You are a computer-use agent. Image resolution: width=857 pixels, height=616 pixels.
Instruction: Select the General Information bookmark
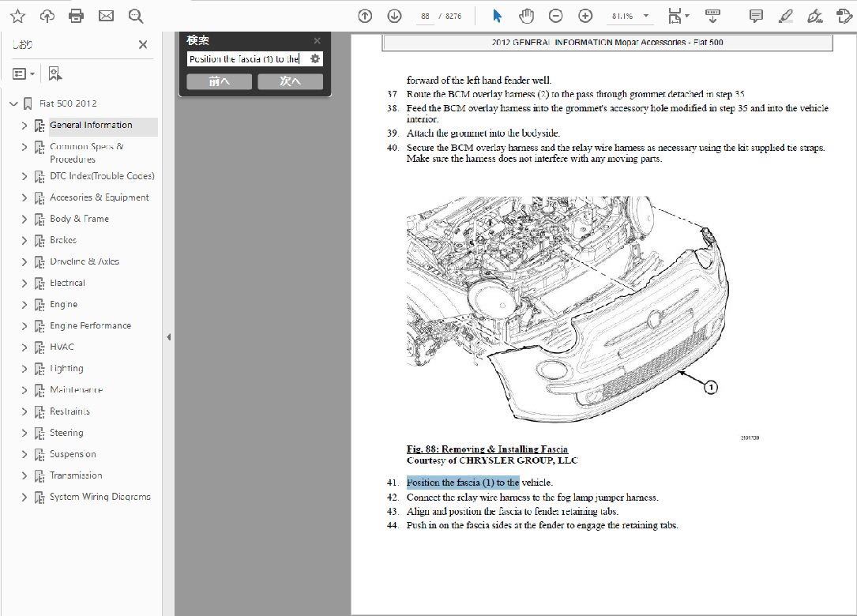[x=92, y=125]
